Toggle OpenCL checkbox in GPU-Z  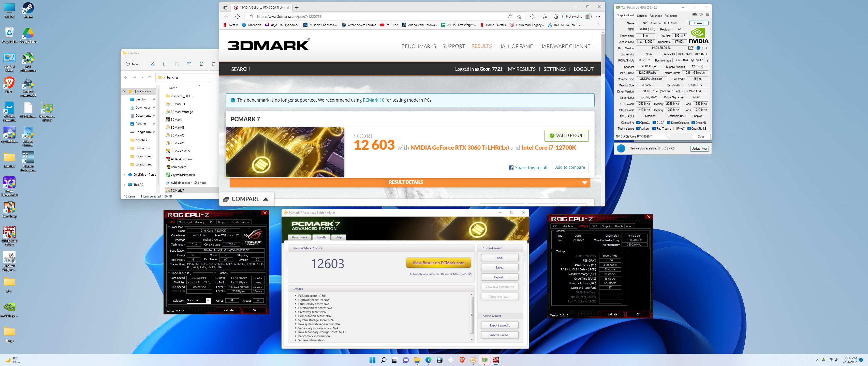point(638,123)
